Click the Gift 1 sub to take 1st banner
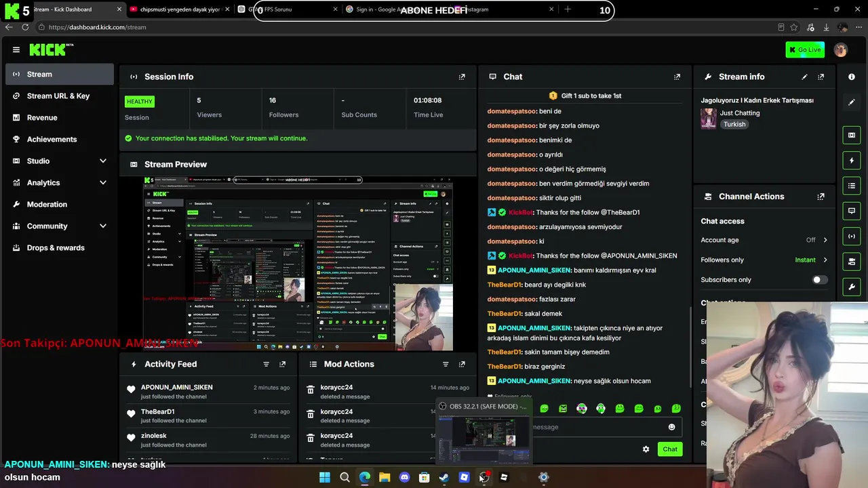Image resolution: width=868 pixels, height=488 pixels. coord(585,96)
